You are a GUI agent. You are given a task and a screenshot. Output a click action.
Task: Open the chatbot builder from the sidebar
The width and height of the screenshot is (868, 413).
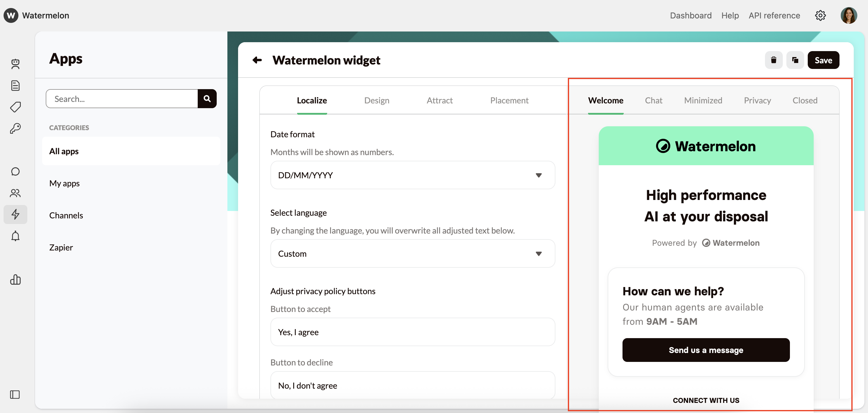(15, 64)
